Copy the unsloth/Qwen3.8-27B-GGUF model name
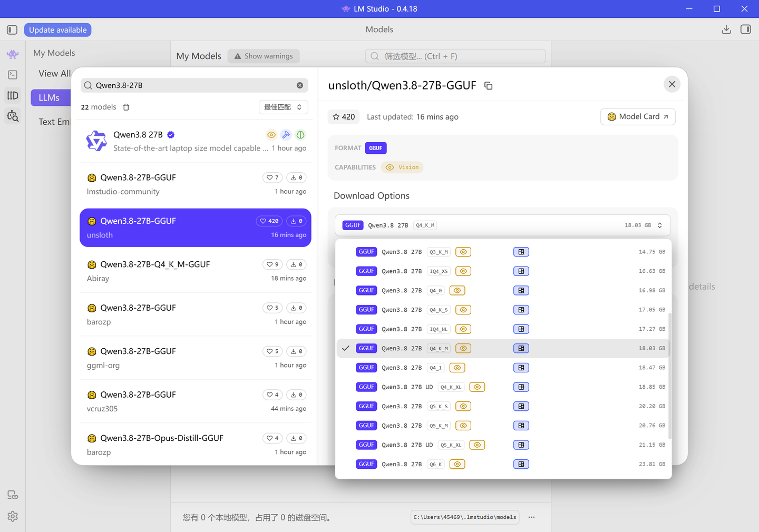 coord(489,86)
